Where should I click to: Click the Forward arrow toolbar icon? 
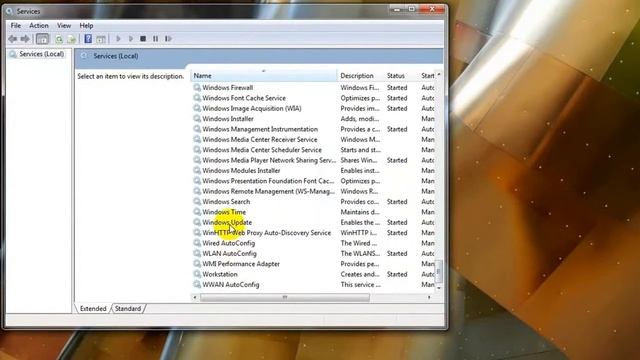25,39
